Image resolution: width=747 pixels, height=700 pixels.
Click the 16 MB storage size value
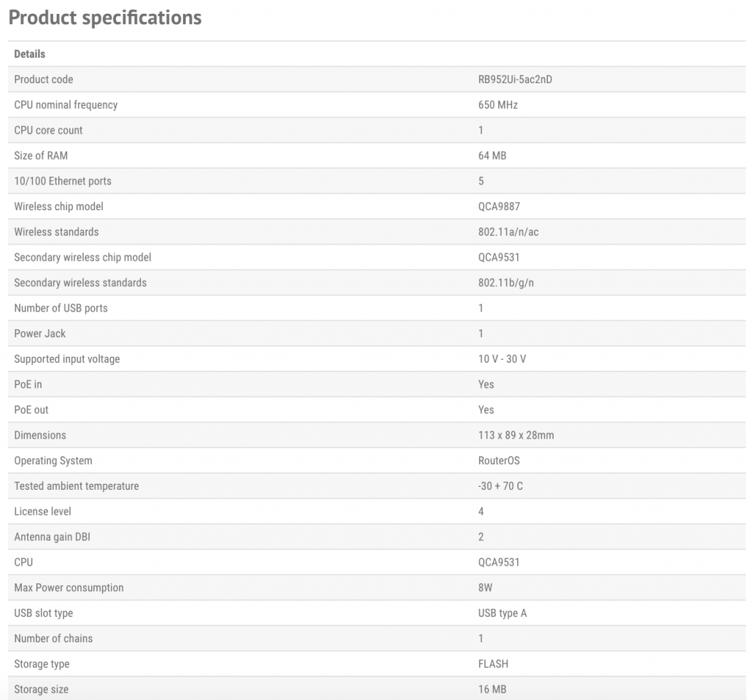pyautogui.click(x=492, y=689)
